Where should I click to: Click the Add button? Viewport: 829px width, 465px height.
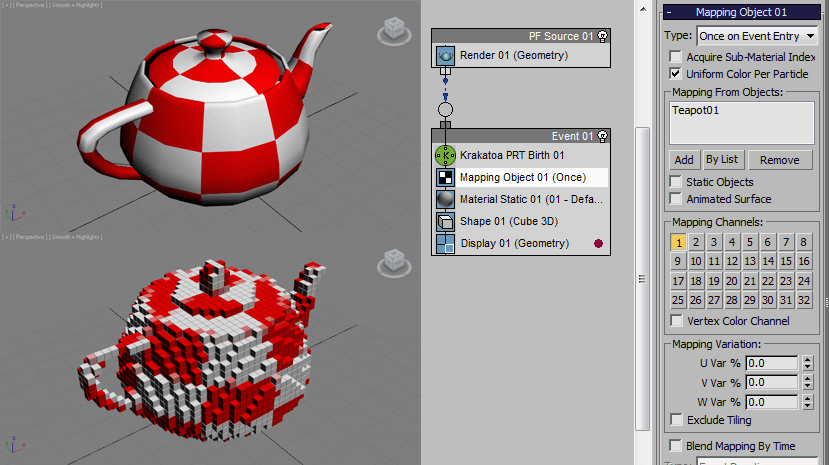(x=683, y=160)
